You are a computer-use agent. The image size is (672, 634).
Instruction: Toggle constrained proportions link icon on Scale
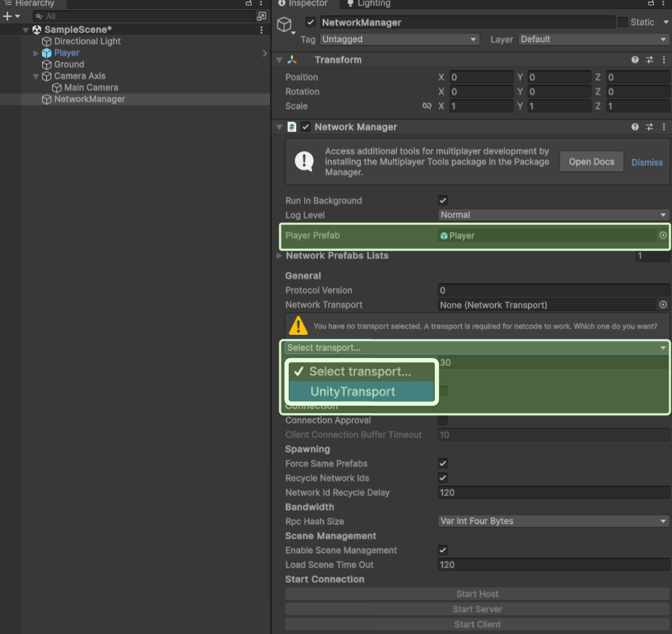pos(427,106)
